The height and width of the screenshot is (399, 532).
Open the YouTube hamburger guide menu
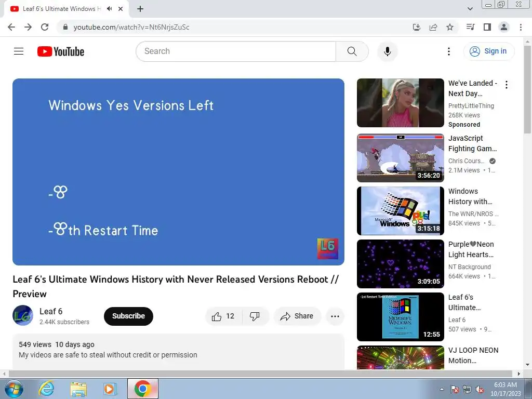[19, 51]
